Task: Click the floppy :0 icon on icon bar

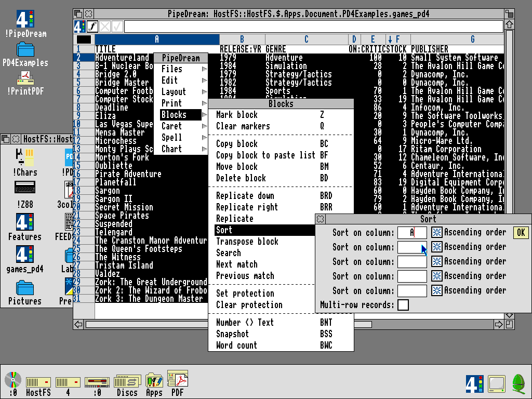Action: (97, 386)
